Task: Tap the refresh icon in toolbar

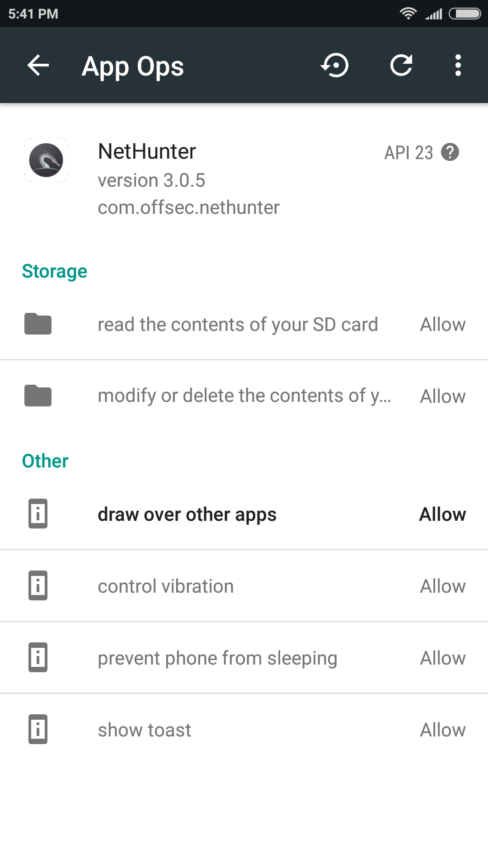Action: (x=401, y=66)
